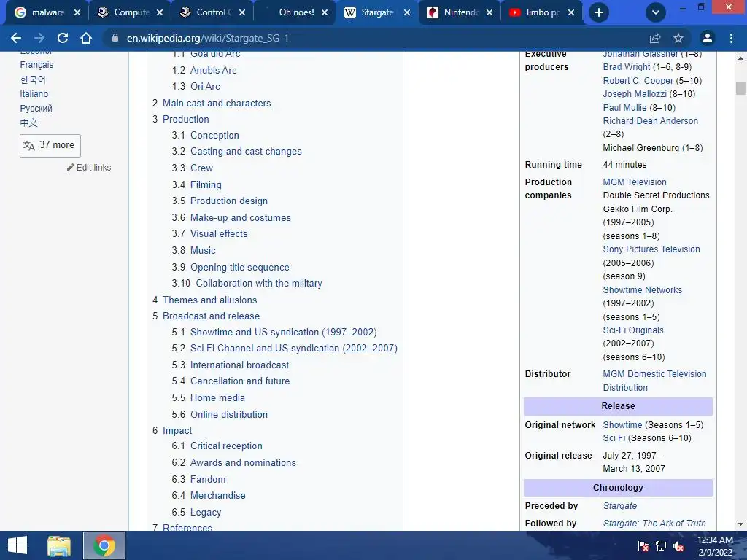Jump to 6.2 Awards and nominations
747x560 pixels.
[234, 462]
